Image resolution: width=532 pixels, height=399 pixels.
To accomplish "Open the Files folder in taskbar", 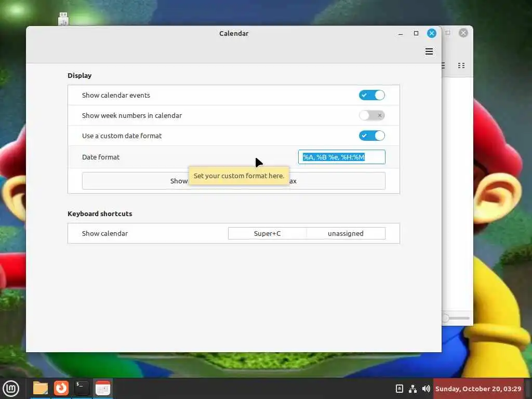I will pos(41,388).
